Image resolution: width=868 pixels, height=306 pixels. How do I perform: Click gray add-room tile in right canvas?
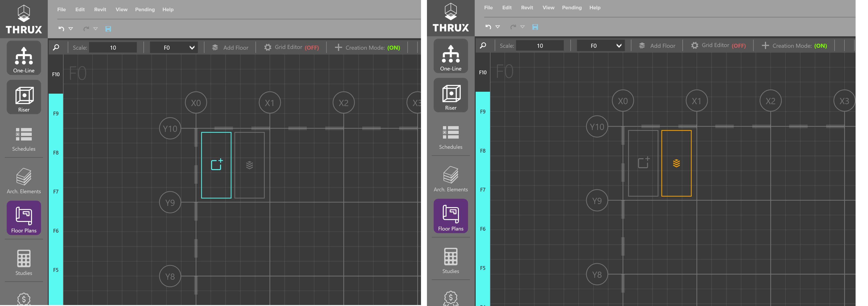tap(643, 163)
